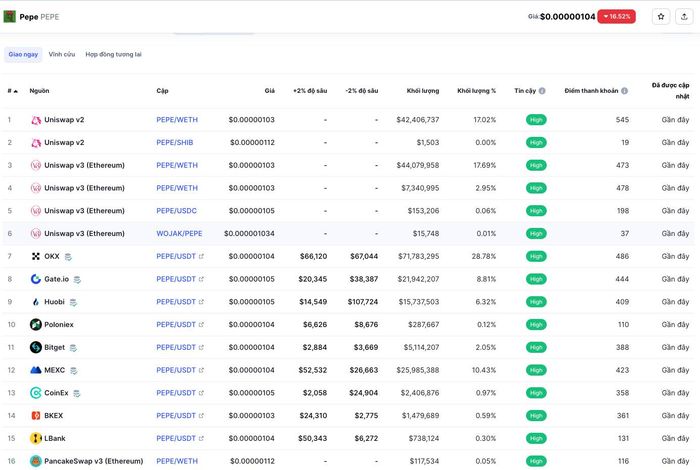Sort by the Giá column header
Screen dimensions: 700x470
click(270, 91)
